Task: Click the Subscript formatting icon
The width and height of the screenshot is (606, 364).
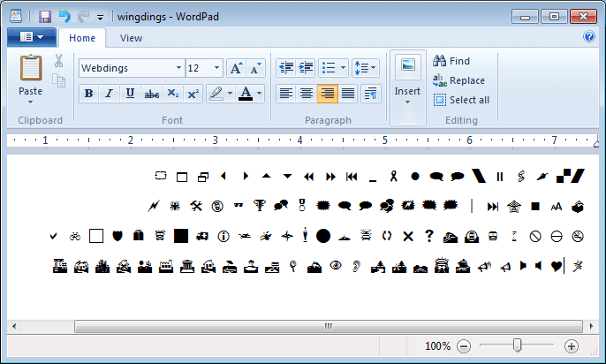Action: pos(173,94)
